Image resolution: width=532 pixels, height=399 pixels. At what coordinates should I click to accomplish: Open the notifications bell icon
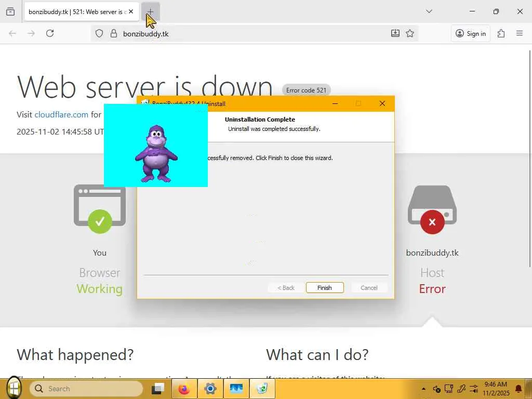point(518,389)
